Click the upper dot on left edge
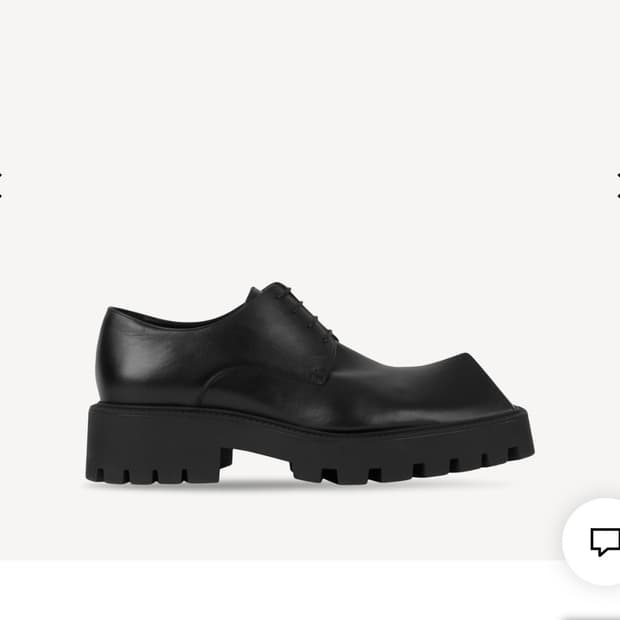 [x=1, y=175]
